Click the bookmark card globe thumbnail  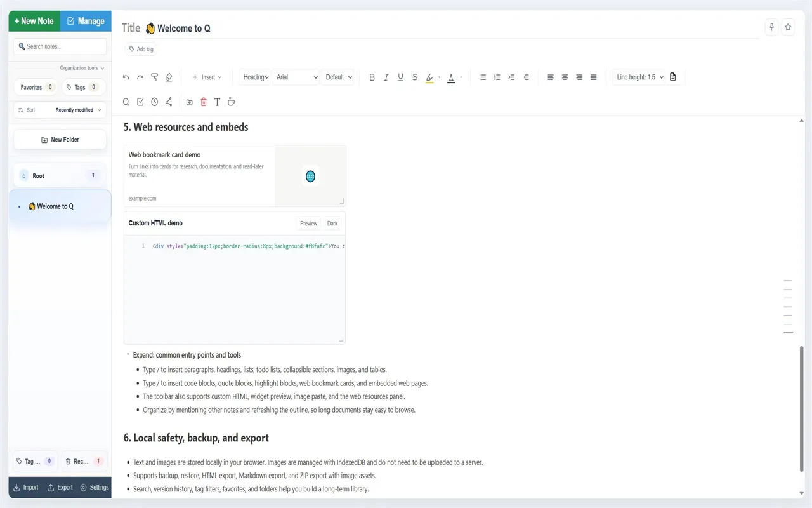(310, 176)
